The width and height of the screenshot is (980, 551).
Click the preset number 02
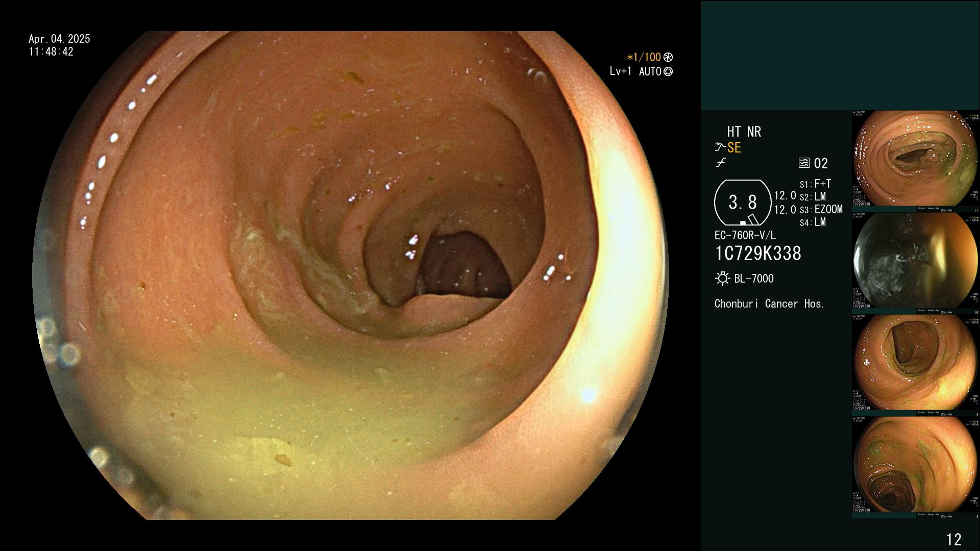821,164
